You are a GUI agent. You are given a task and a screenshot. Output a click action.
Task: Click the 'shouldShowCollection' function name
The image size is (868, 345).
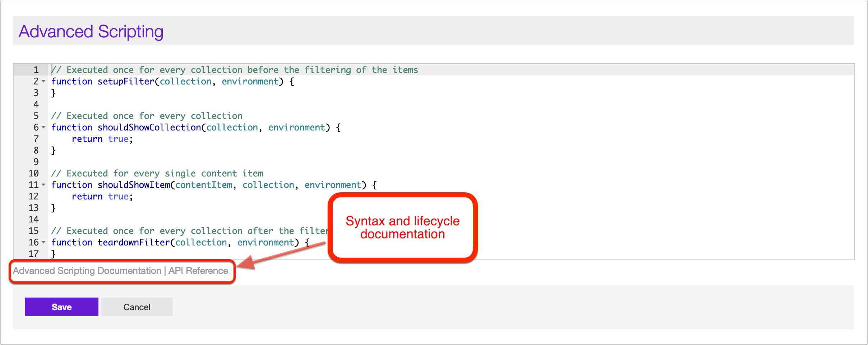pos(149,128)
